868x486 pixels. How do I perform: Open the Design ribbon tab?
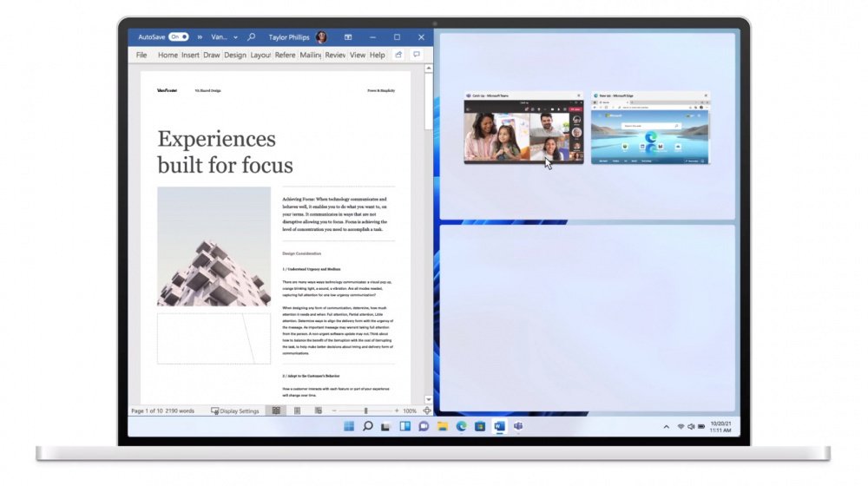(x=234, y=55)
